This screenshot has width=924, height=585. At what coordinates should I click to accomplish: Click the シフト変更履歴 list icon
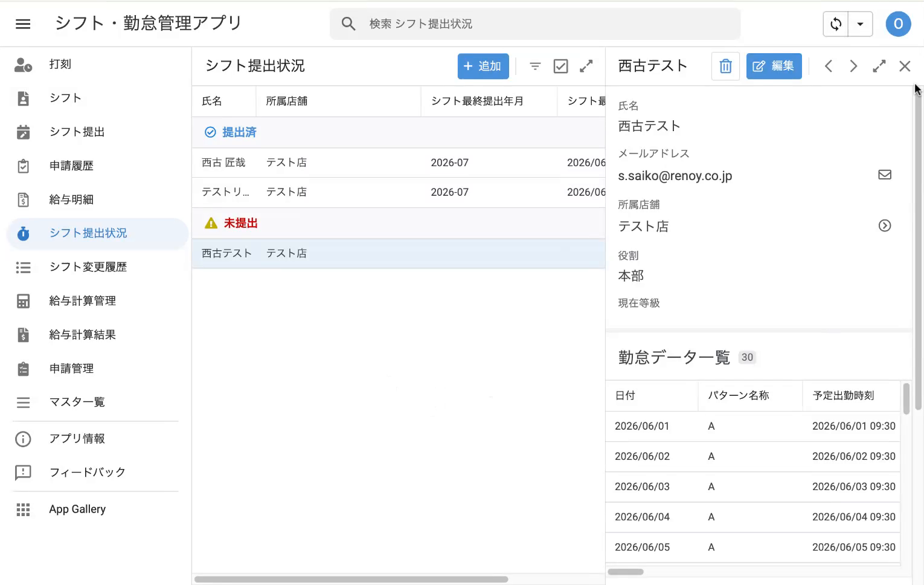[23, 267]
